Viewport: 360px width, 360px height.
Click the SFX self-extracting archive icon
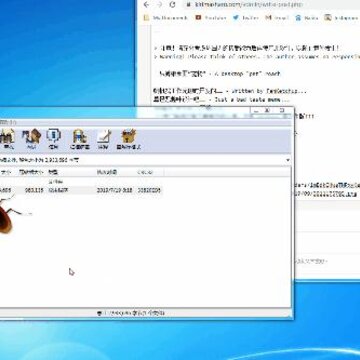click(x=129, y=139)
